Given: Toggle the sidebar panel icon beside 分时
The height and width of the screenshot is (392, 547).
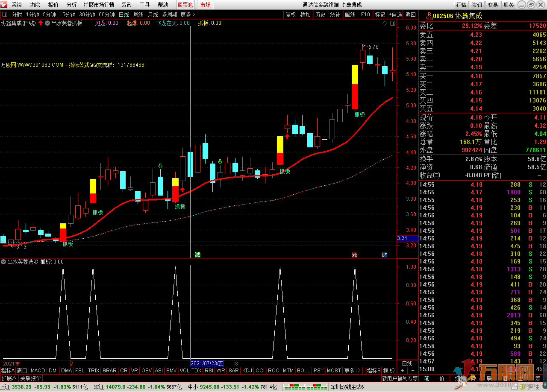Looking at the screenshot, I should pos(4,15).
